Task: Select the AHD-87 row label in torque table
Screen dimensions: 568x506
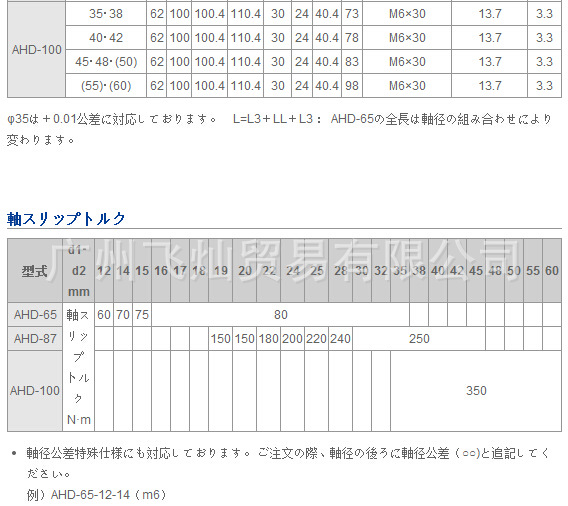Action: (x=35, y=339)
